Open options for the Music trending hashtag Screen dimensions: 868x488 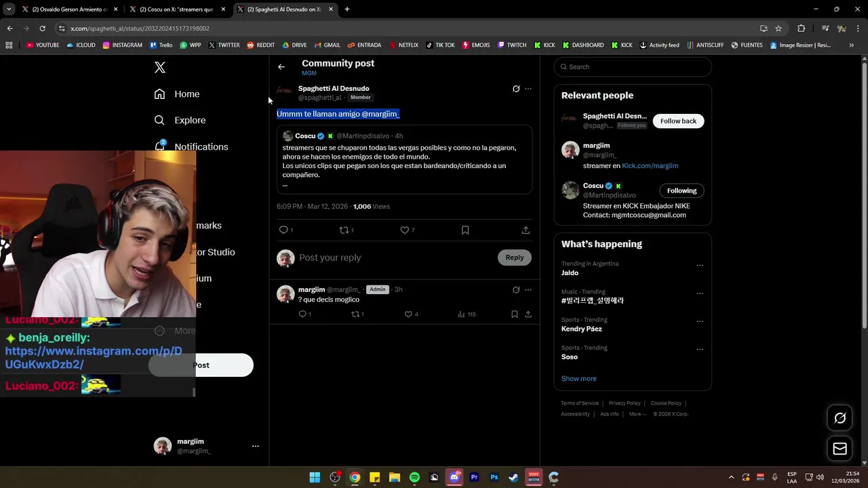tap(700, 293)
